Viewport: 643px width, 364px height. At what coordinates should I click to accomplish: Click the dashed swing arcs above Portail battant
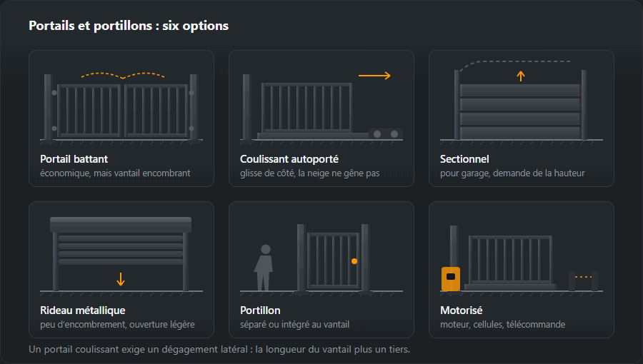point(123,76)
